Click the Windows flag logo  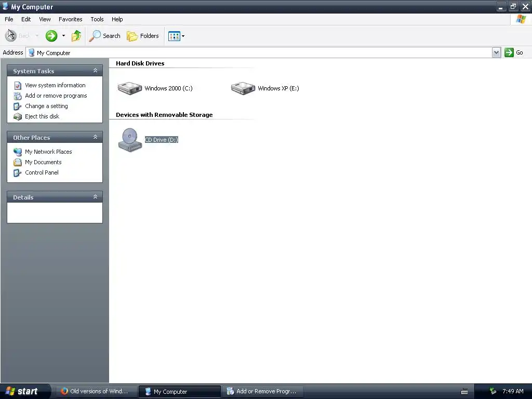click(x=521, y=19)
